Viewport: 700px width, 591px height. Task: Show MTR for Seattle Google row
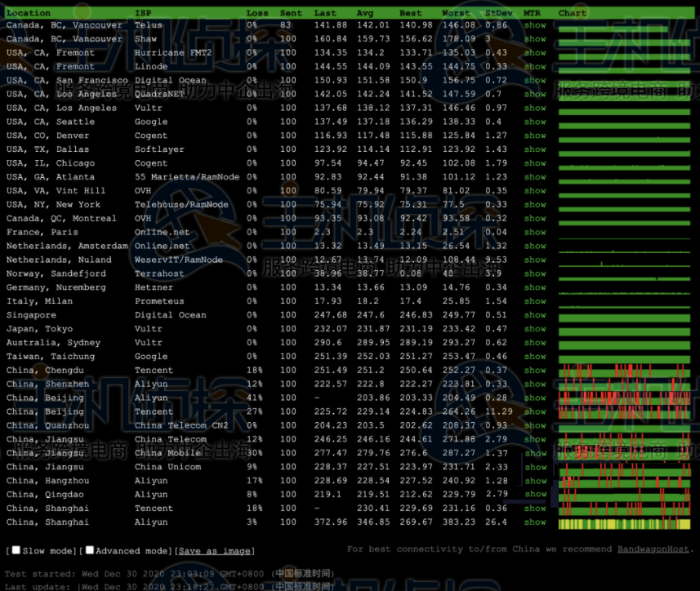pyautogui.click(x=535, y=122)
